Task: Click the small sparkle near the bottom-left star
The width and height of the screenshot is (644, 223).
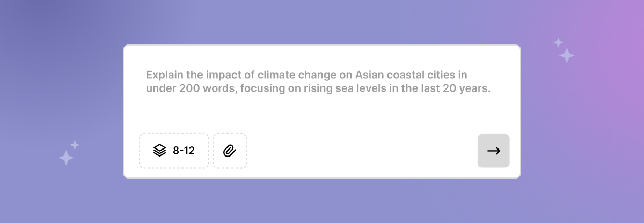Action: (75, 145)
